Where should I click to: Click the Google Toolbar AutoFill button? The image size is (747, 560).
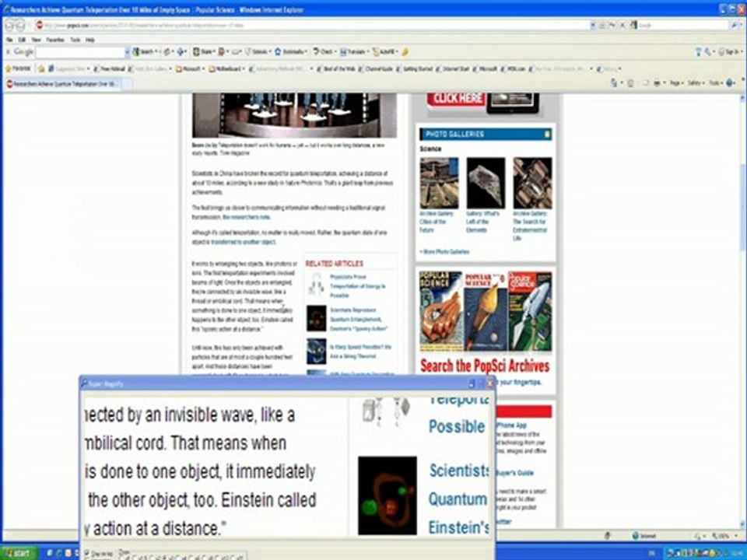pyautogui.click(x=385, y=51)
